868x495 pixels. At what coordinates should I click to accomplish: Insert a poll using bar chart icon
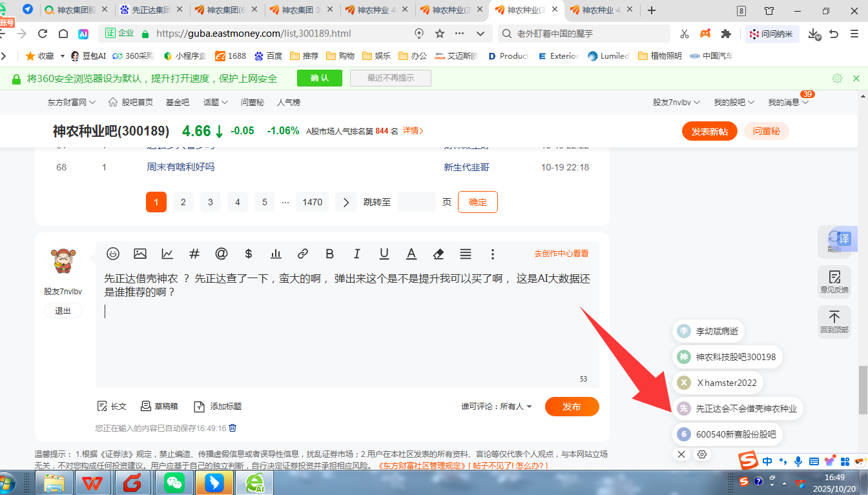[x=276, y=254]
